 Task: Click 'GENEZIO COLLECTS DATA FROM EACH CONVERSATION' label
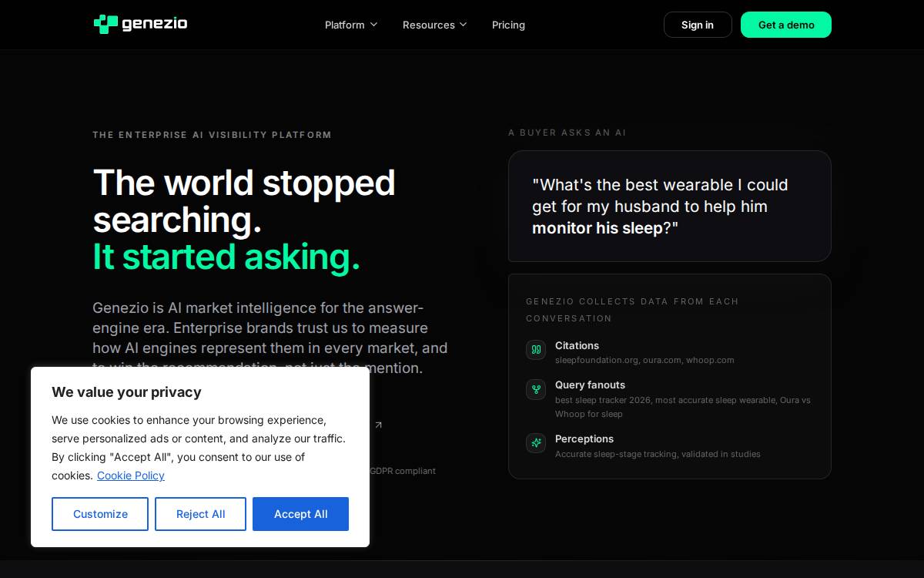(632, 310)
